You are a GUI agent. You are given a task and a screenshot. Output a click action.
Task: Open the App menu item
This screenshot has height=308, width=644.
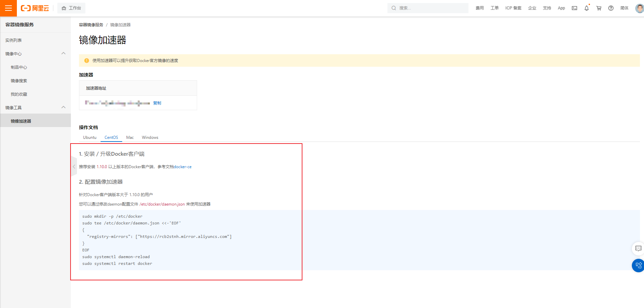click(561, 8)
